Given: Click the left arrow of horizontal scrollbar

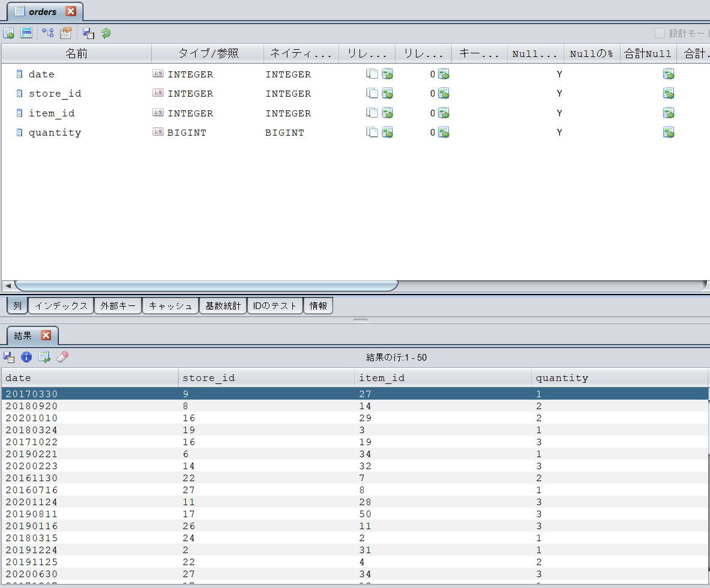Looking at the screenshot, I should tap(8, 286).
